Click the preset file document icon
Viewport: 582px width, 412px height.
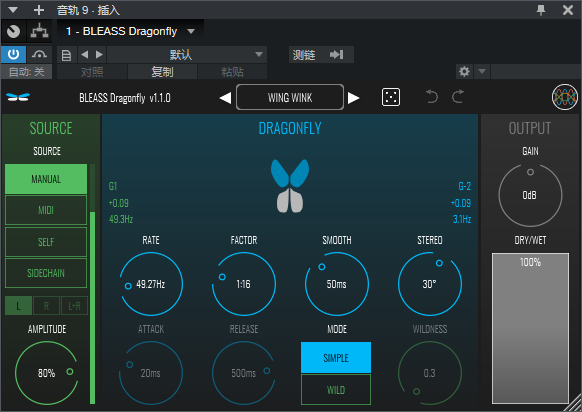pyautogui.click(x=66, y=55)
